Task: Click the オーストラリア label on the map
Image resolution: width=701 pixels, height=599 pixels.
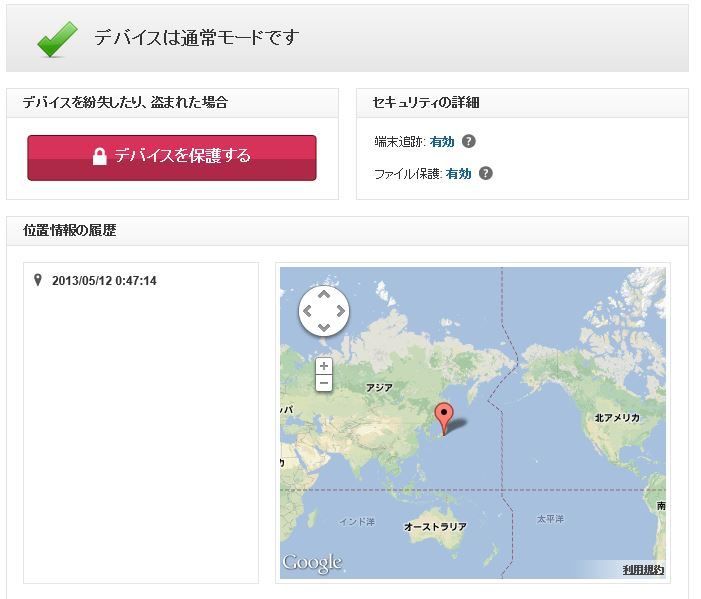Action: (435, 527)
